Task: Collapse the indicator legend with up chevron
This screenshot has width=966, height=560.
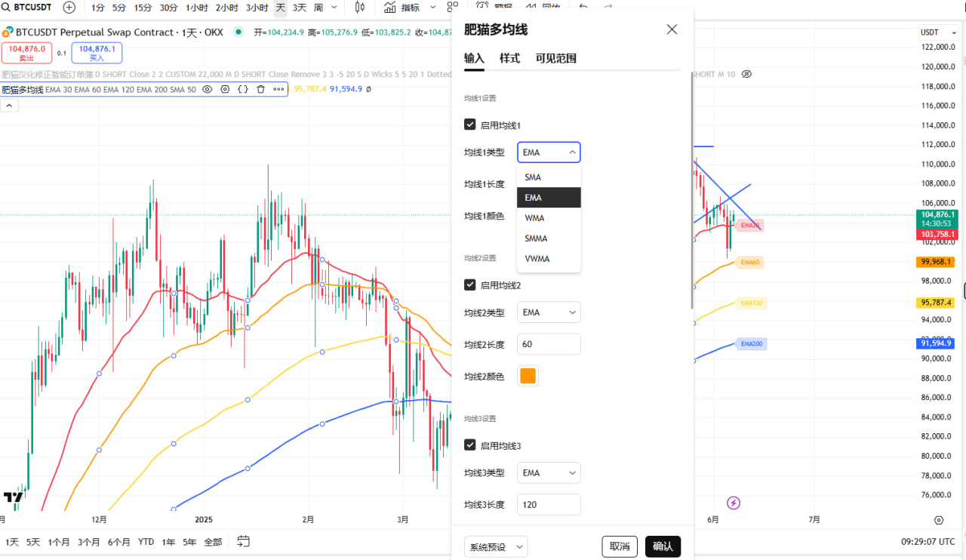Action: click(x=10, y=106)
